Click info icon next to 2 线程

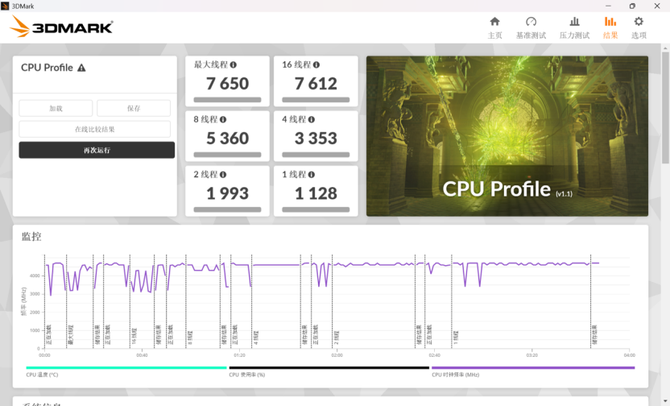pos(223,175)
